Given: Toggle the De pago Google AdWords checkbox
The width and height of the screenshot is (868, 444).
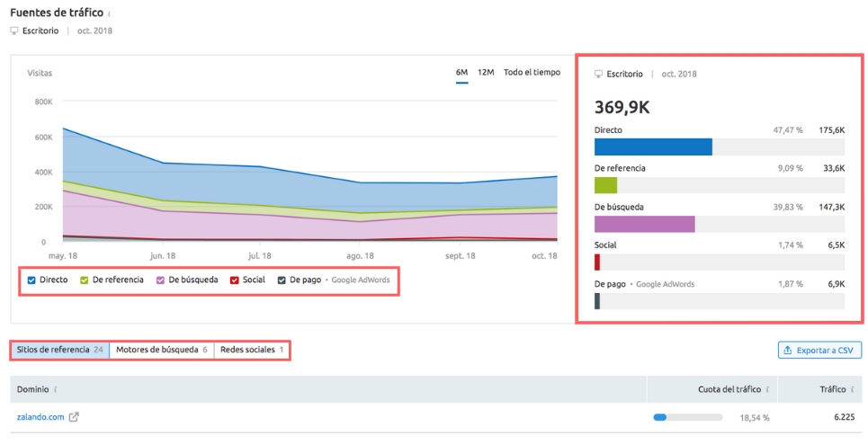Looking at the screenshot, I should (x=282, y=280).
